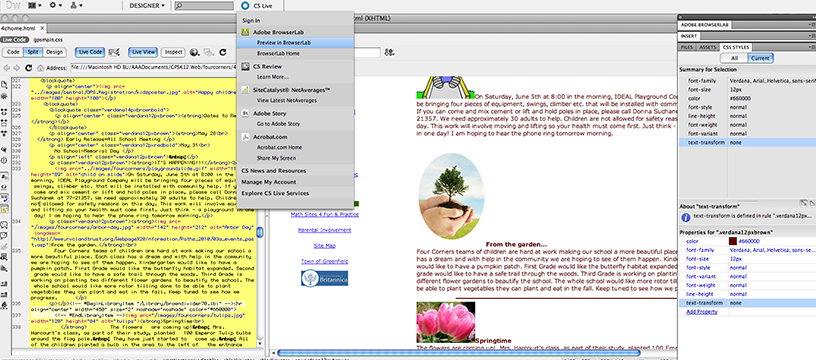Click the browser Forward arrow
The image size is (816, 360).
coord(17,68)
